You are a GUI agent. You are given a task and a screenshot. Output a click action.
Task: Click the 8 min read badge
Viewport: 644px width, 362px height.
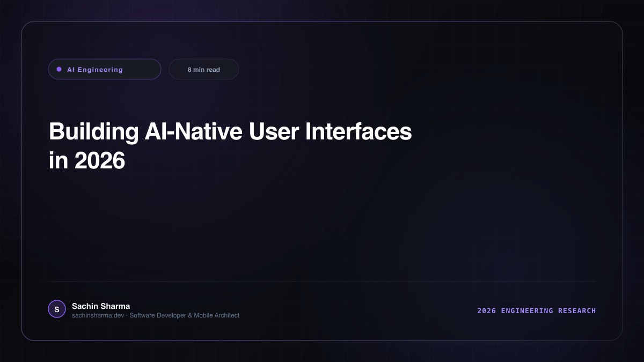pyautogui.click(x=204, y=69)
